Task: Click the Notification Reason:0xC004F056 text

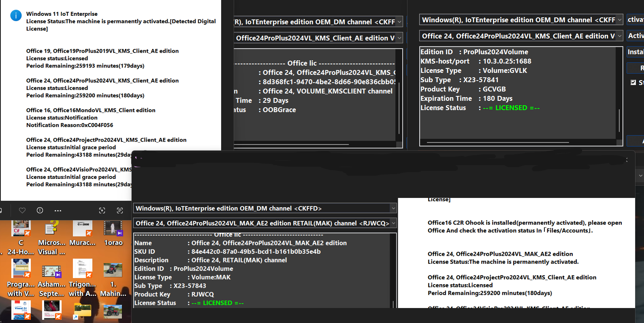Action: (70, 125)
